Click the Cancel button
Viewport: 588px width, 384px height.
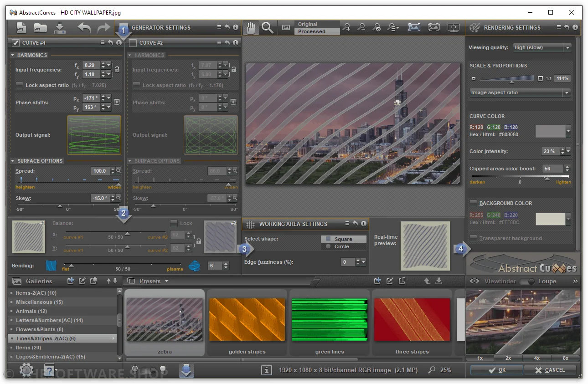[550, 370]
